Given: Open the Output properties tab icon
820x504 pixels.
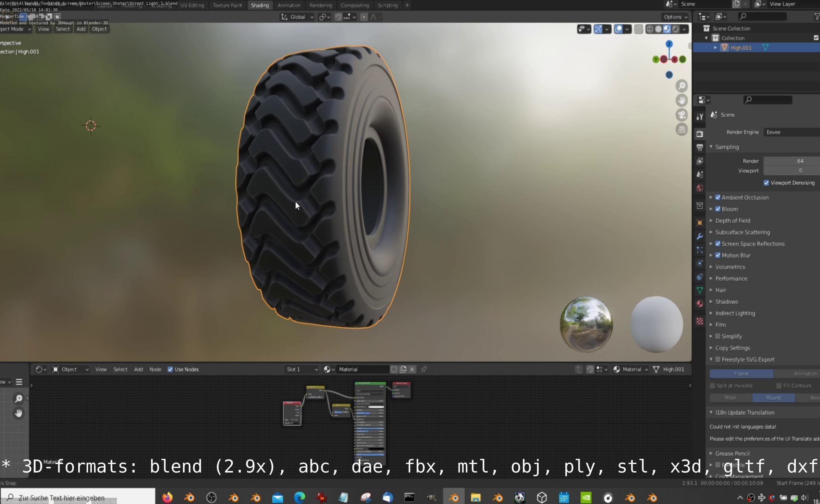Looking at the screenshot, I should coord(700,148).
